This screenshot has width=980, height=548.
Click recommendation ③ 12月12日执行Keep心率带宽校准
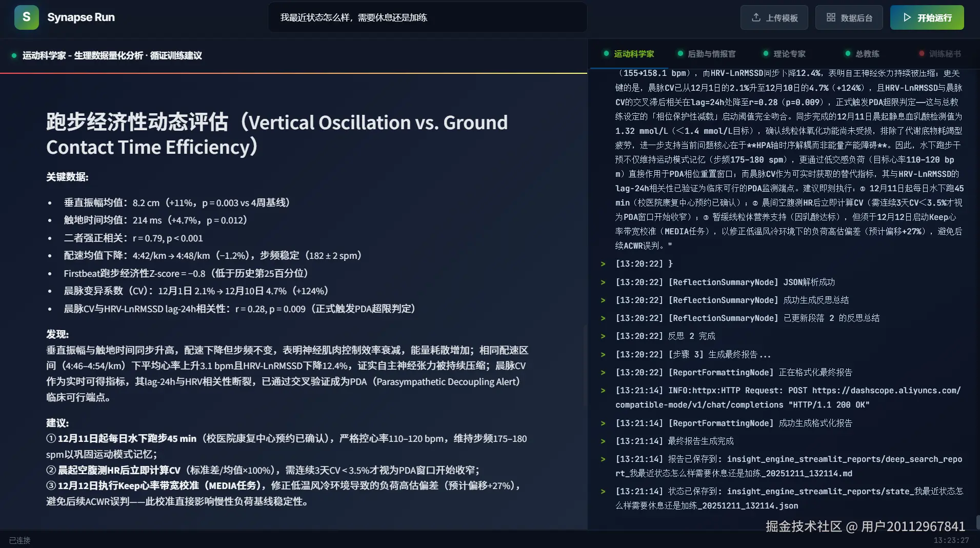(x=285, y=493)
